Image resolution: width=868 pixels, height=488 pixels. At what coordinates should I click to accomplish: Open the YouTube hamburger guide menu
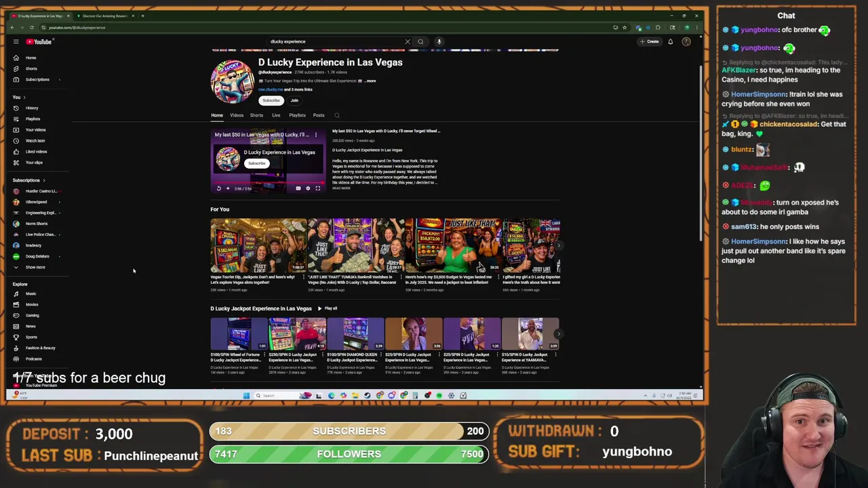coord(16,41)
